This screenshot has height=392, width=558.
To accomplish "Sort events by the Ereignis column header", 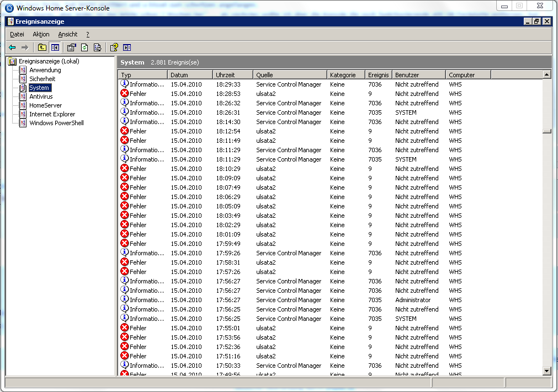I will click(379, 74).
